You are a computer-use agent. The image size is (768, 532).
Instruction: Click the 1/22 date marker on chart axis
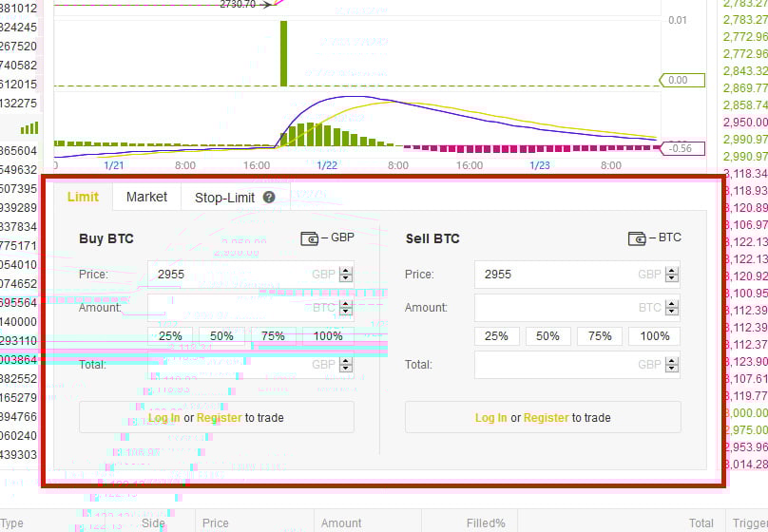click(x=327, y=165)
